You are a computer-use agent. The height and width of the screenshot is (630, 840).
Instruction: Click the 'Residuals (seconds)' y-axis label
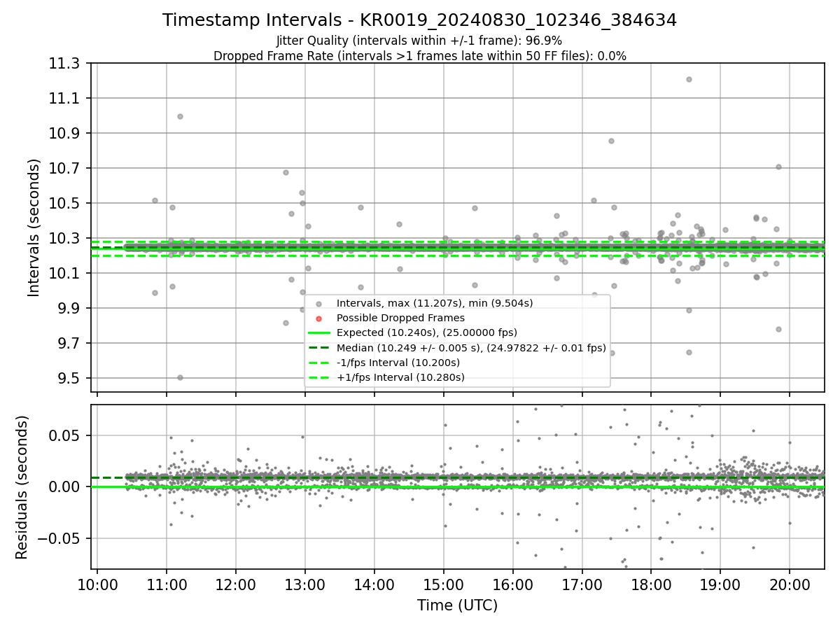click(22, 487)
